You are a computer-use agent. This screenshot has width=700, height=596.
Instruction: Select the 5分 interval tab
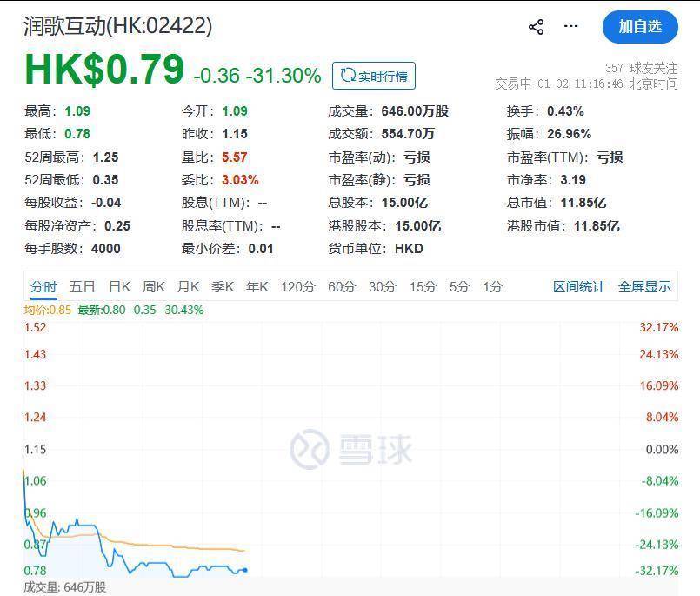(459, 287)
